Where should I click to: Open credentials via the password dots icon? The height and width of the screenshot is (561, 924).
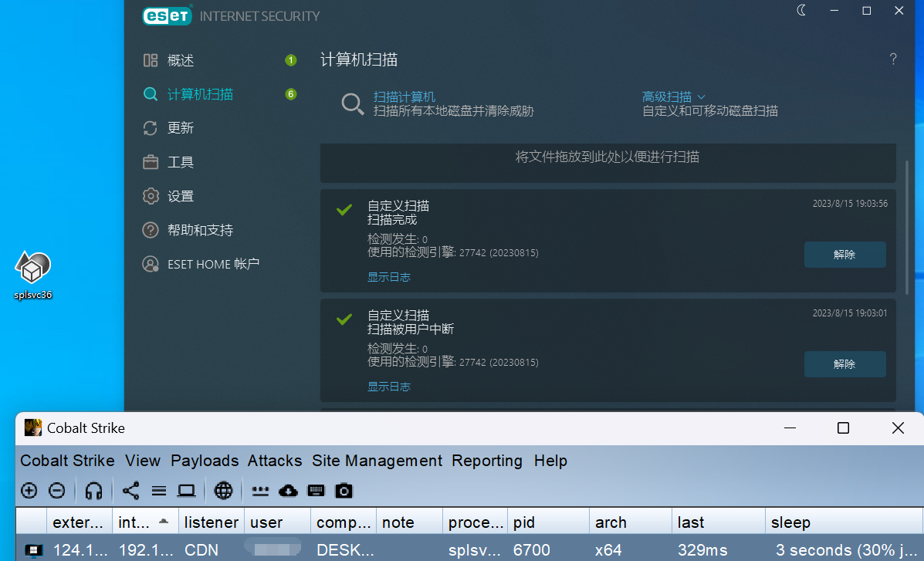[x=260, y=490]
